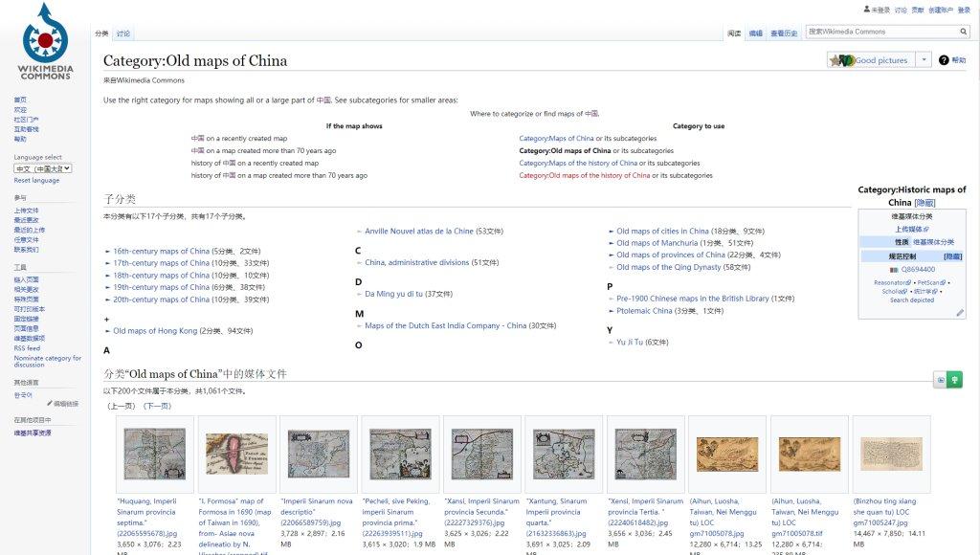The width and height of the screenshot is (980, 555).
Task: Open China, administrative divisions category link
Action: tap(417, 262)
